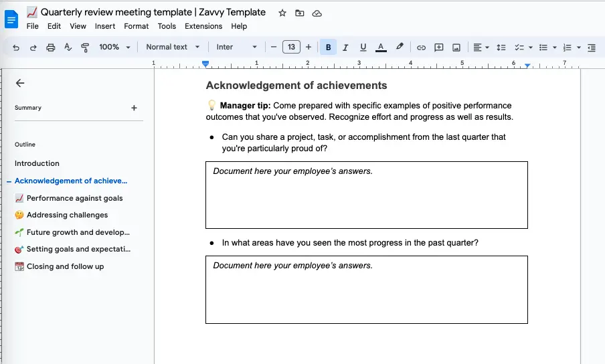The width and height of the screenshot is (605, 364).
Task: Open bulleted list style dropdown arrow
Action: 554,48
